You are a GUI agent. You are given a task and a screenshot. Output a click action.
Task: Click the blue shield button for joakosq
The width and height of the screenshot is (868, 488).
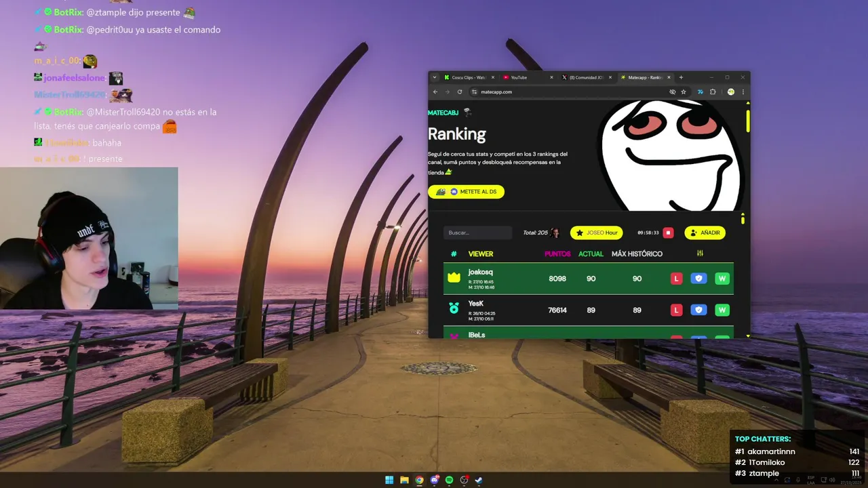coord(698,279)
